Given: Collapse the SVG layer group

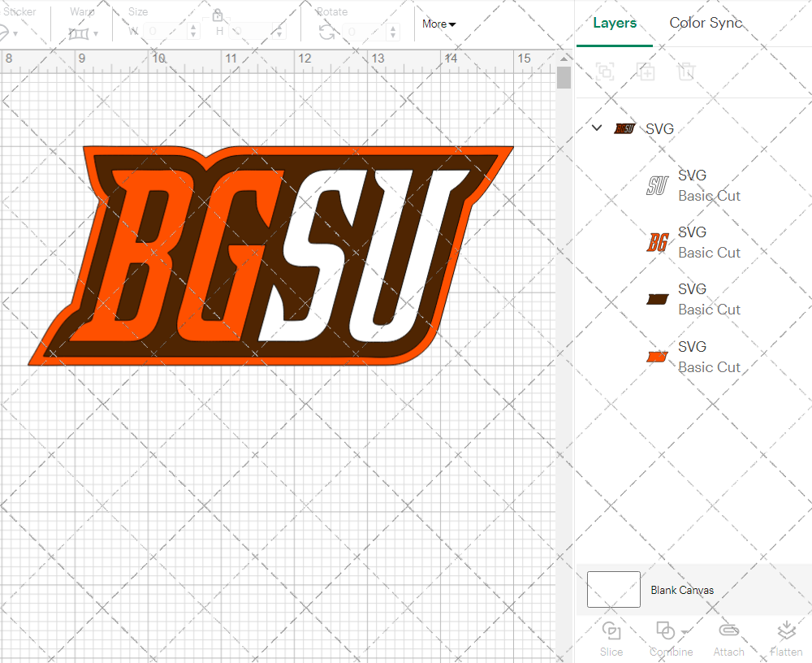Looking at the screenshot, I should [597, 128].
